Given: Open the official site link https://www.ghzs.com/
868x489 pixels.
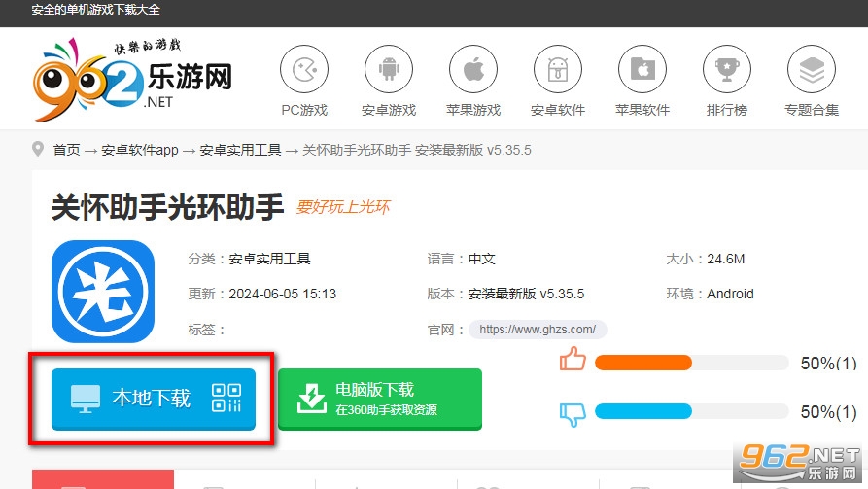Looking at the screenshot, I should (x=538, y=330).
